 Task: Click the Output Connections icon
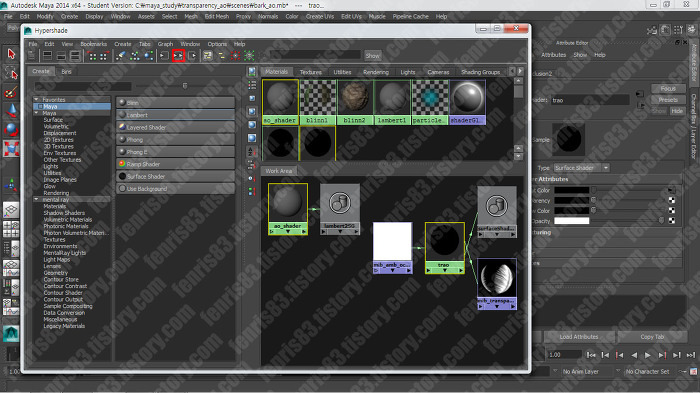tap(192, 56)
